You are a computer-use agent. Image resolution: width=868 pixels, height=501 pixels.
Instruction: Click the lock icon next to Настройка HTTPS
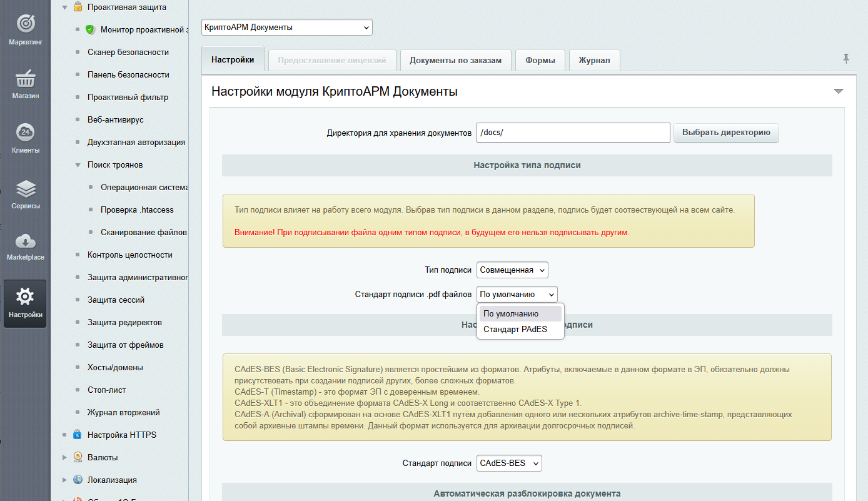[x=78, y=434]
